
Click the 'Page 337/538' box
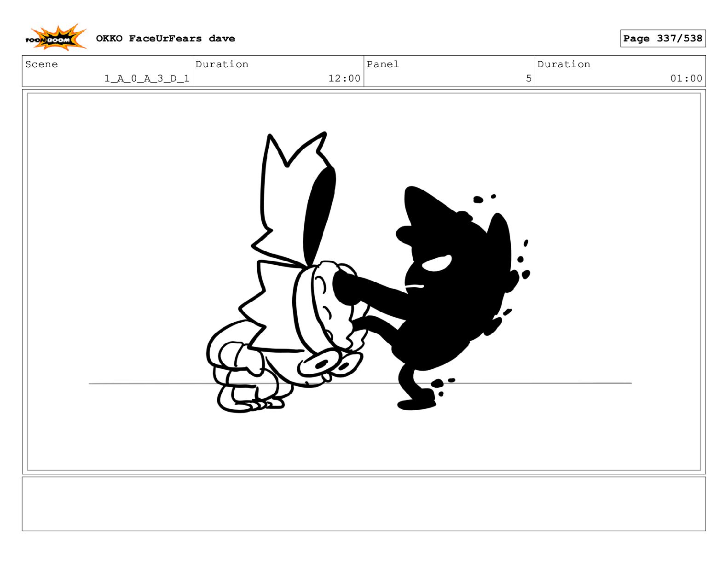(x=663, y=39)
